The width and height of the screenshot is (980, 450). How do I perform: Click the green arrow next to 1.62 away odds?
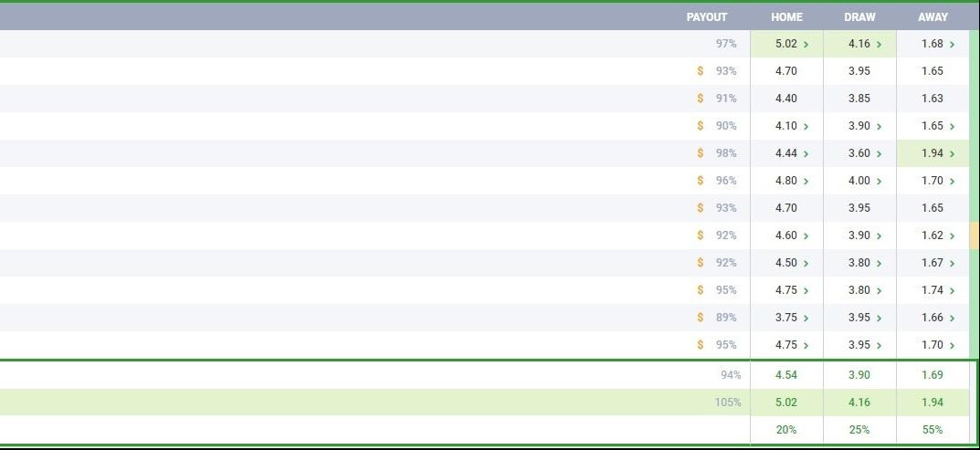pyautogui.click(x=952, y=235)
